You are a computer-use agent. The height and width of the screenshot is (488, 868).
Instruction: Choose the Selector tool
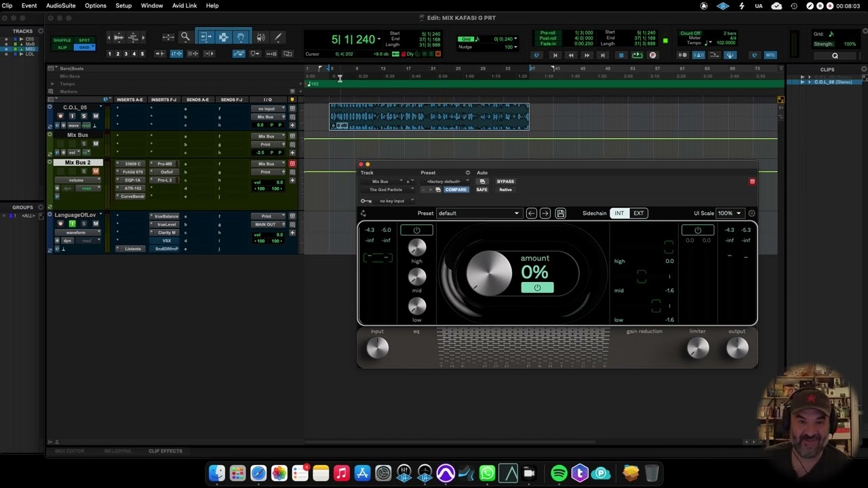(223, 37)
